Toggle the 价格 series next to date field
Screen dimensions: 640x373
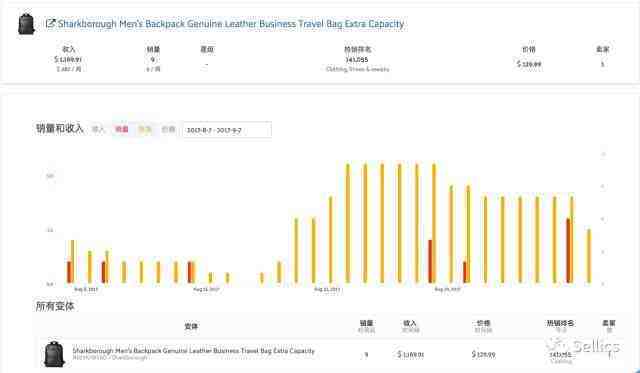pos(168,129)
